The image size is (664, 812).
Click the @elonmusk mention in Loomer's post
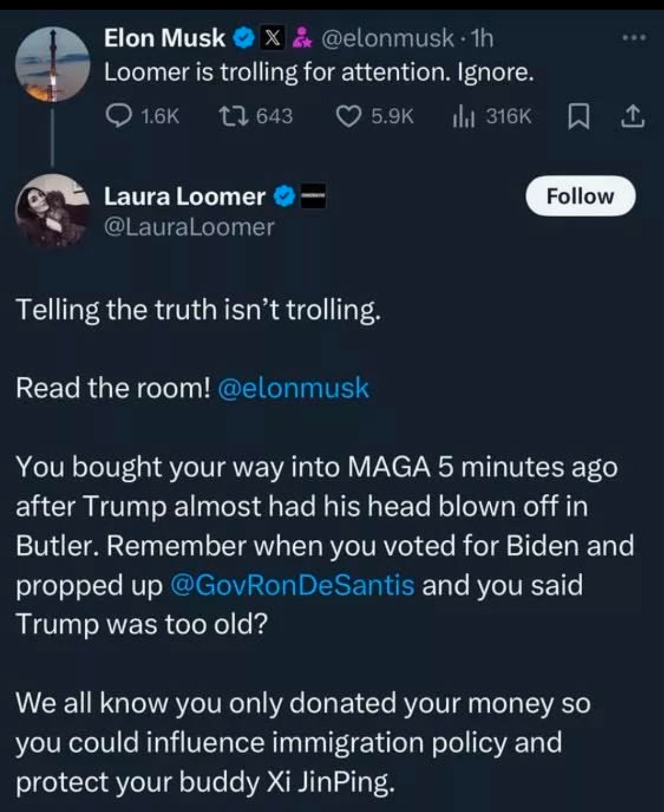coord(293,388)
